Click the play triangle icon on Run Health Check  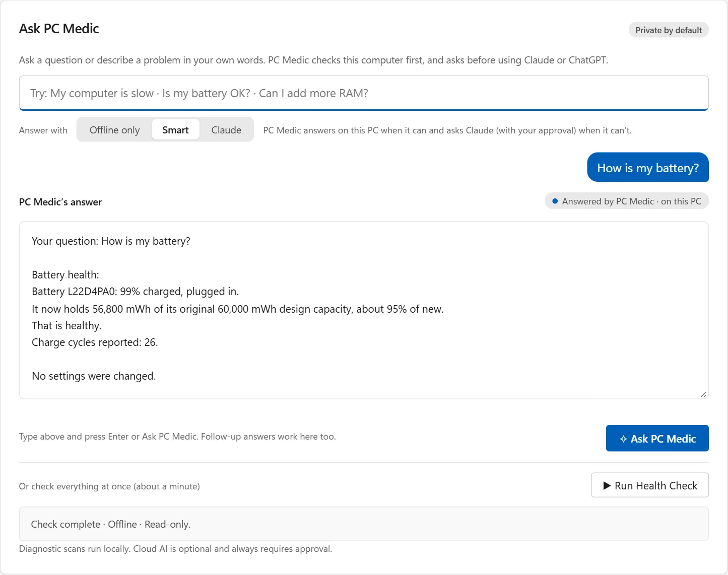(x=607, y=486)
